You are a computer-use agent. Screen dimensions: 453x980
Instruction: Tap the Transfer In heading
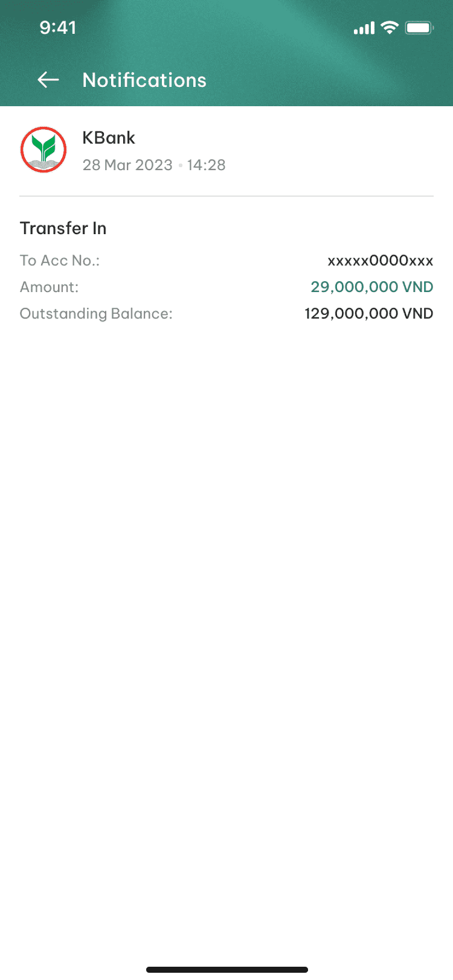point(63,228)
